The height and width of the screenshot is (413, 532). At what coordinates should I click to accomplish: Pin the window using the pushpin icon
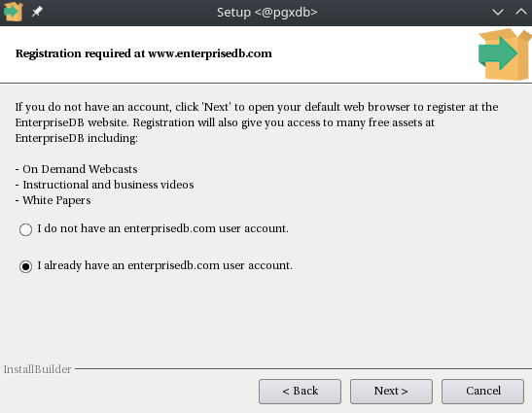(37, 12)
